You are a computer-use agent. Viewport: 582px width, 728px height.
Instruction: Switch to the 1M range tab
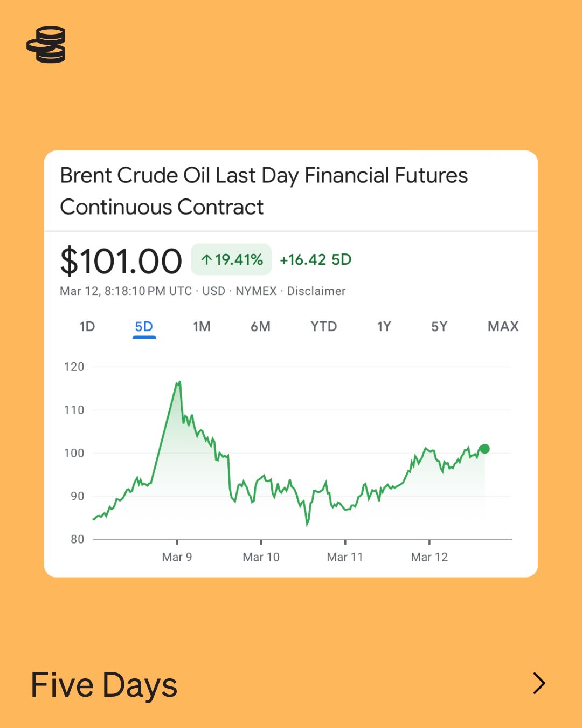coord(202,327)
